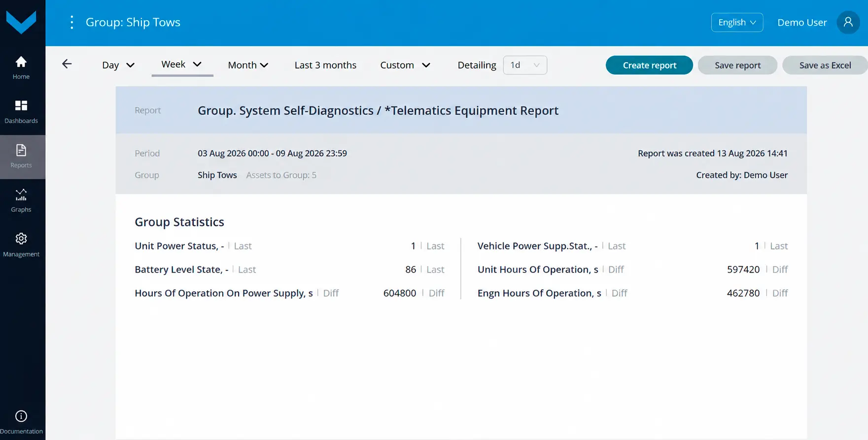Click the value 462780
868x440 pixels.
click(743, 293)
